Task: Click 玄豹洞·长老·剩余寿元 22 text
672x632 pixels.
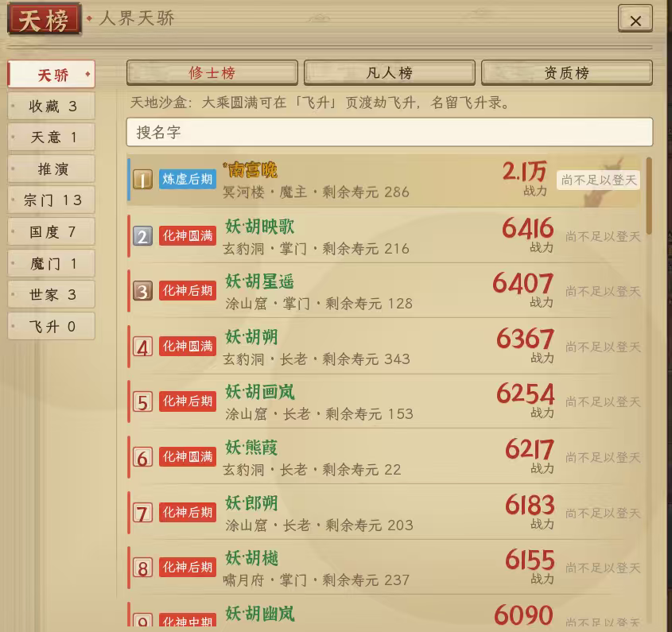Action: (x=312, y=470)
